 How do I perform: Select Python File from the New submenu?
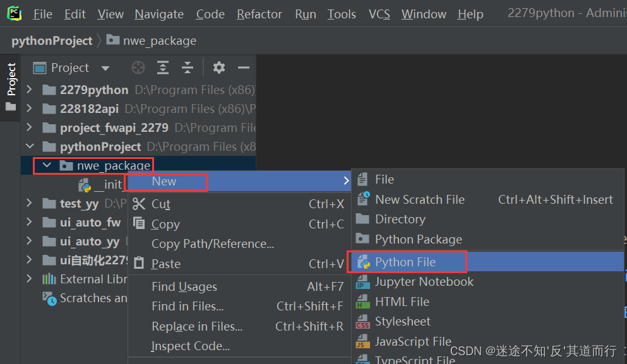coord(407,262)
